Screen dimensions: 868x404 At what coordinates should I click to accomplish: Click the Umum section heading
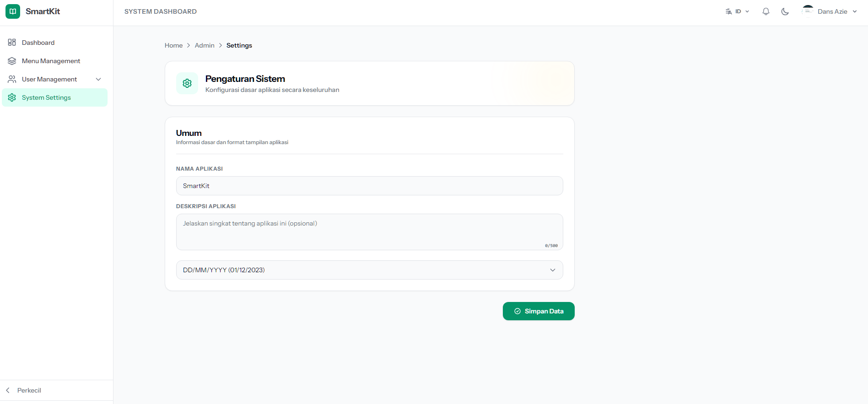189,133
